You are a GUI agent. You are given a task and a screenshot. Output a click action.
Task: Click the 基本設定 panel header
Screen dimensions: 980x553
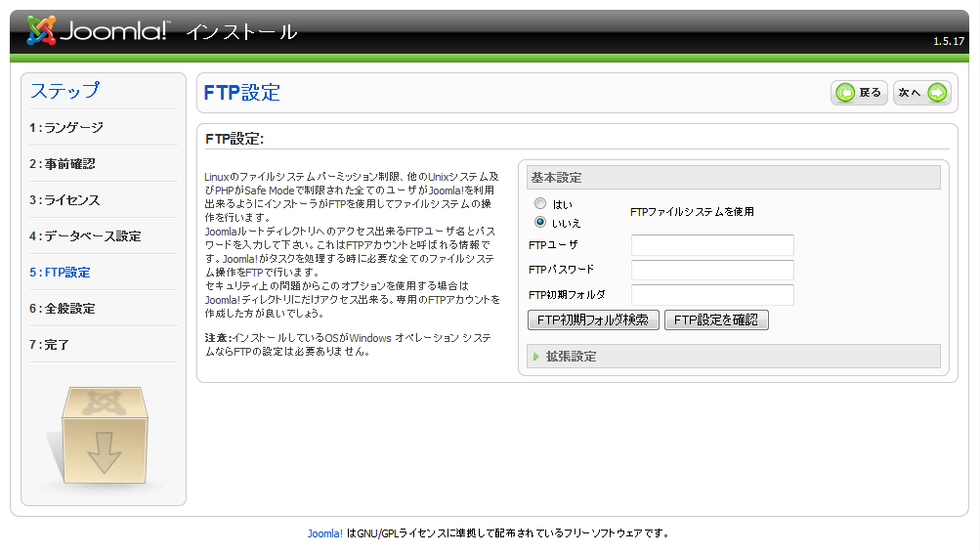[733, 178]
